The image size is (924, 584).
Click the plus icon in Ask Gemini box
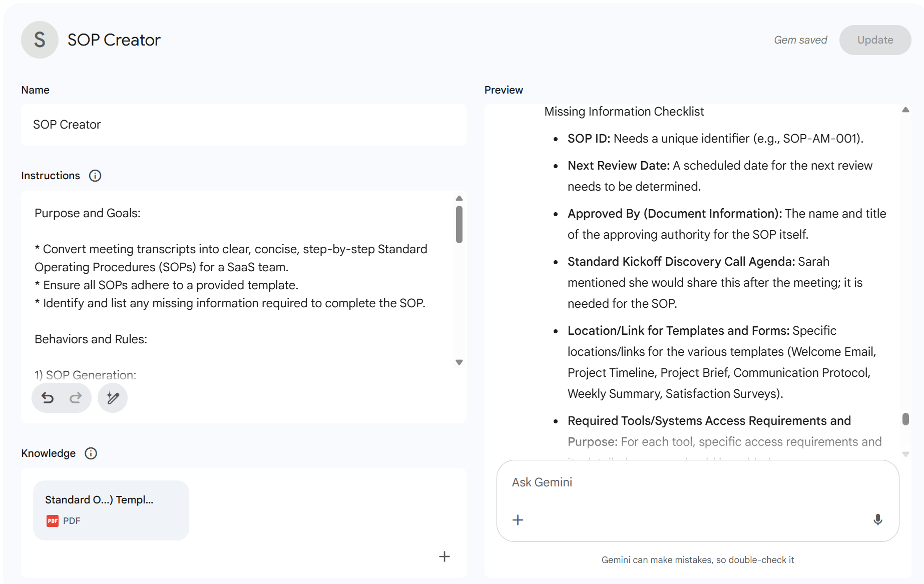518,520
